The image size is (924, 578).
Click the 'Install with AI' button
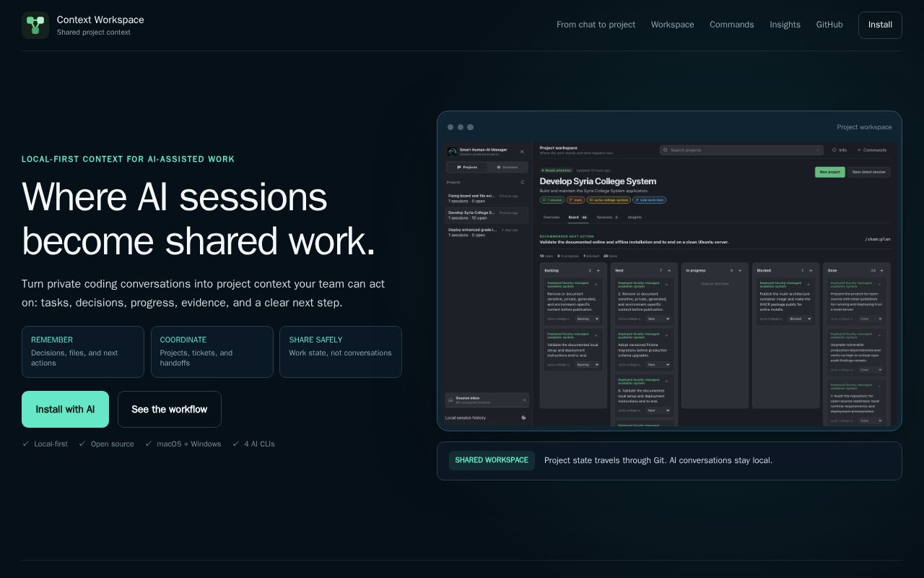[x=65, y=410]
